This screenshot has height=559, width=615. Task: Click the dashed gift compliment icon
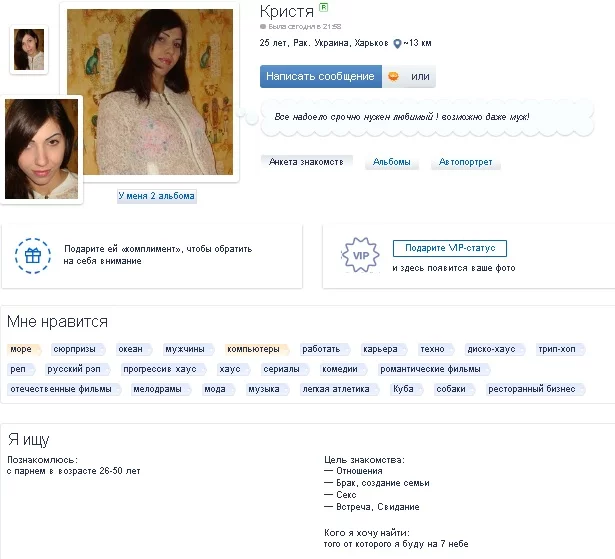pos(33,256)
